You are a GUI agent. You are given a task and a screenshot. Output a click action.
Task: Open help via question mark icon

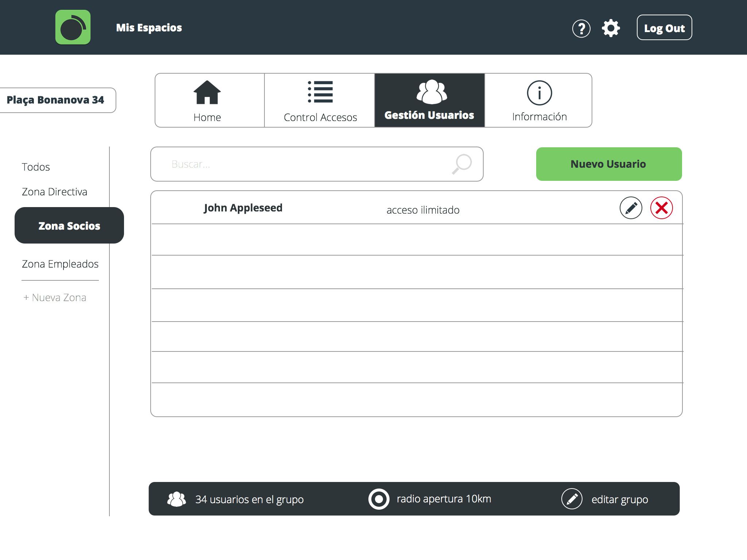point(581,28)
